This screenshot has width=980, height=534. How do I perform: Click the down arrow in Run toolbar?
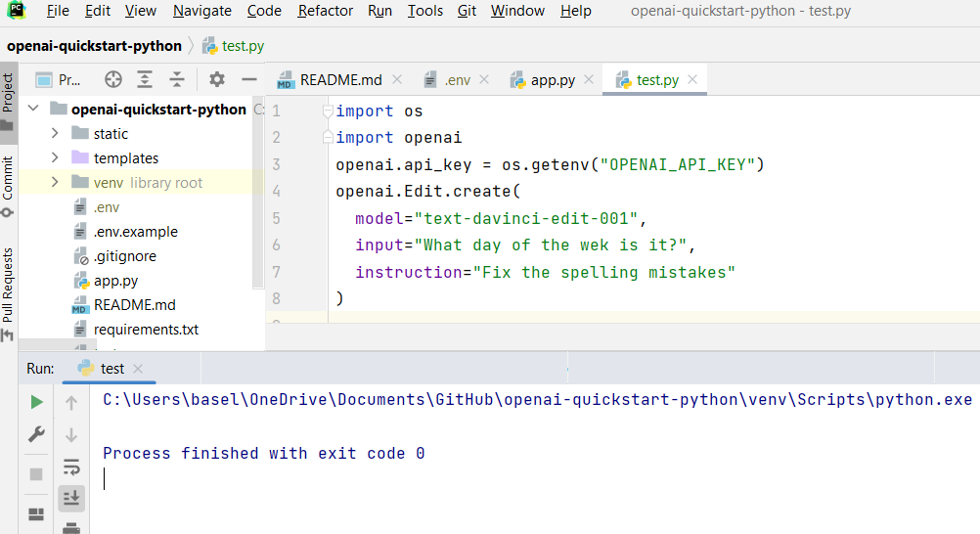pyautogui.click(x=71, y=434)
